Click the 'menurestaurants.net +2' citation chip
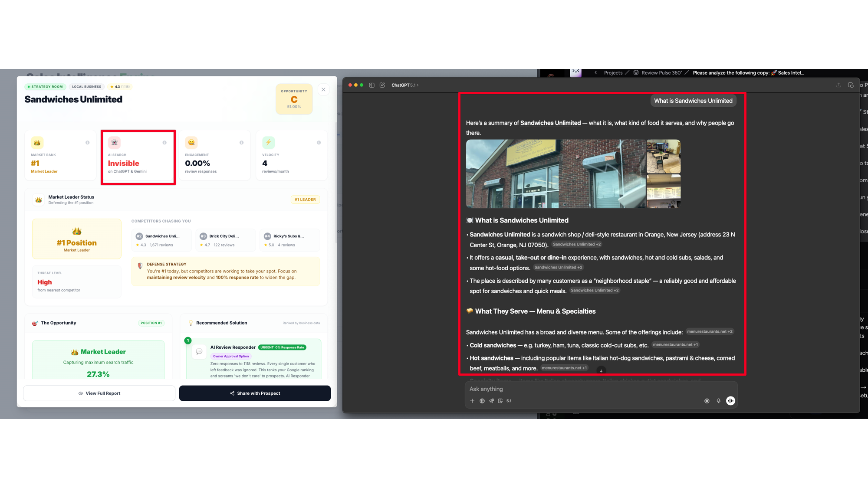The height and width of the screenshot is (488, 868). [x=710, y=332]
